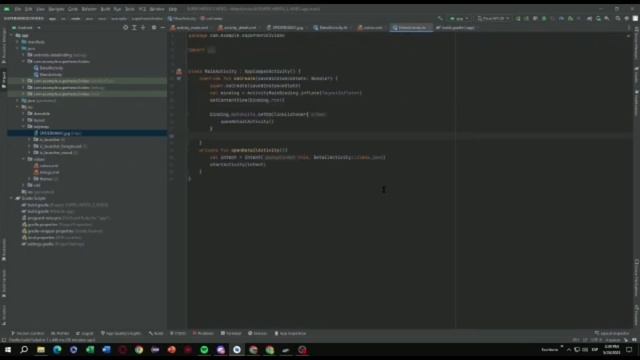This screenshot has width=640, height=360.
Task: Select the highlighted .jpg file under mipmap
Action: pyautogui.click(x=87, y=133)
